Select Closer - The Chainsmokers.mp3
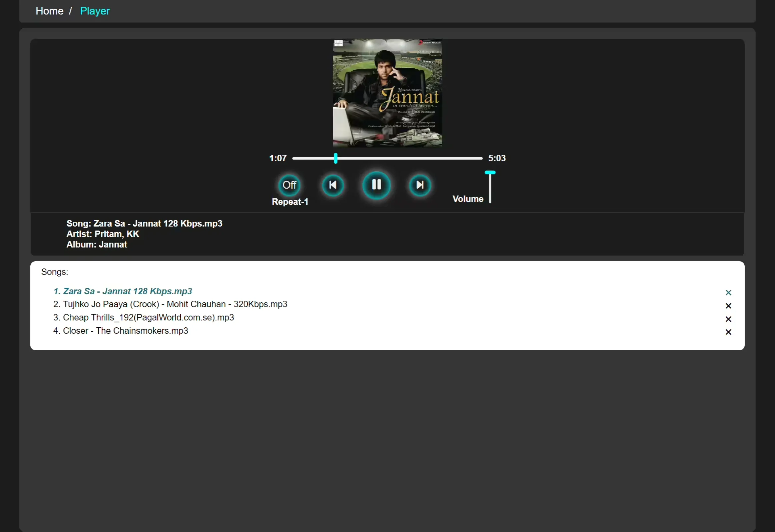The width and height of the screenshot is (775, 532). point(120,331)
